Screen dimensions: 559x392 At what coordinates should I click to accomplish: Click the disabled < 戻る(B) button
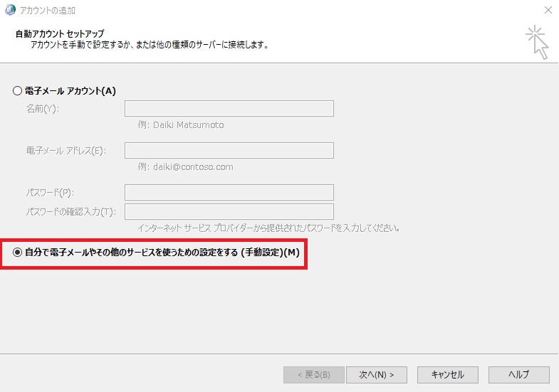tap(314, 375)
